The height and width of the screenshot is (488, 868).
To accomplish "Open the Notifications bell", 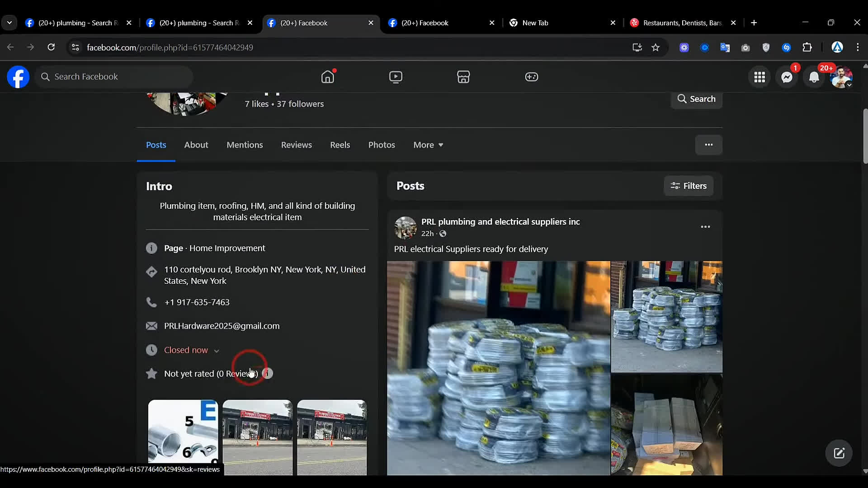I will tap(814, 77).
